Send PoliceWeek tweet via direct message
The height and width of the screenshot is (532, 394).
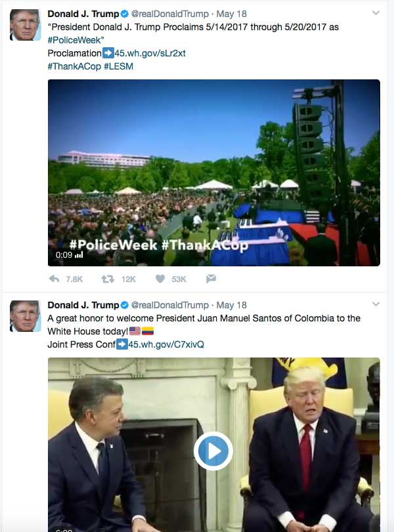[x=211, y=279]
